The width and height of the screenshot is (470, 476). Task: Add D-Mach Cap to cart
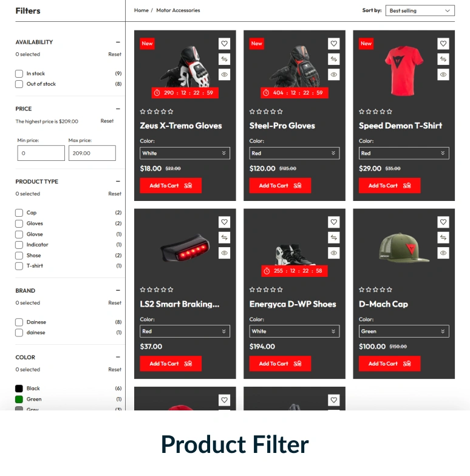[390, 364]
